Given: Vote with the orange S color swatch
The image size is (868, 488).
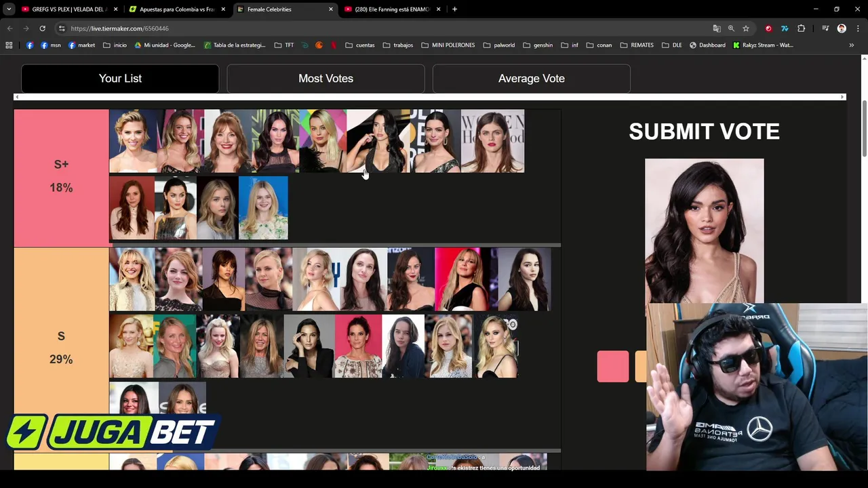Looking at the screenshot, I should [x=641, y=366].
